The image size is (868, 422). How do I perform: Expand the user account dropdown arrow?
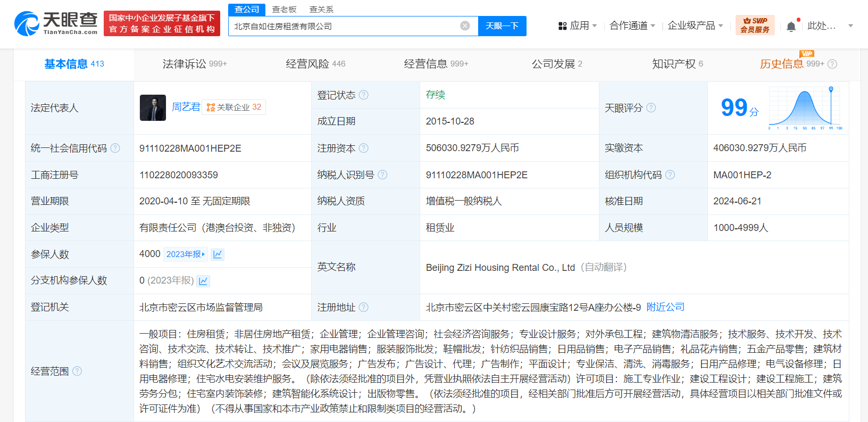click(x=850, y=26)
